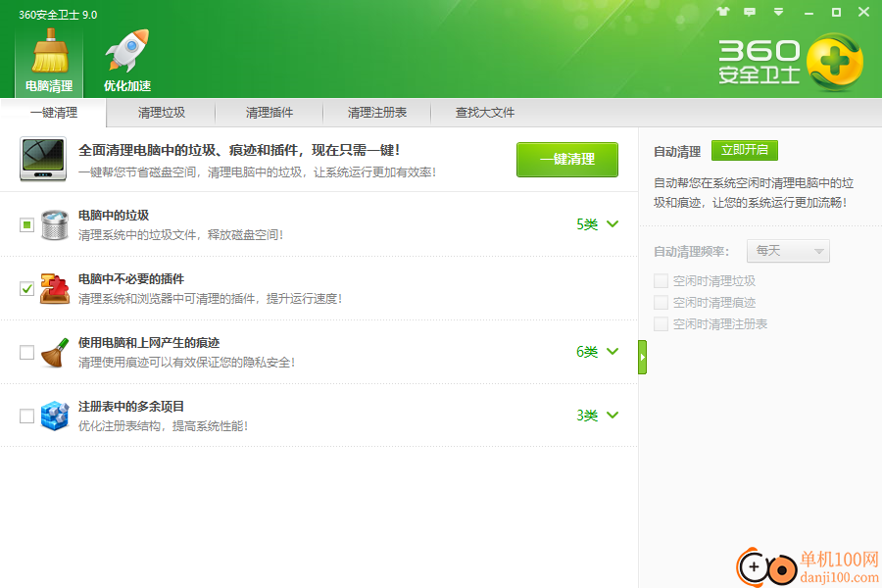Click 清理系统和浏览器中可清理的插件 description
This screenshot has height=588, width=882.
pyautogui.click(x=211, y=299)
